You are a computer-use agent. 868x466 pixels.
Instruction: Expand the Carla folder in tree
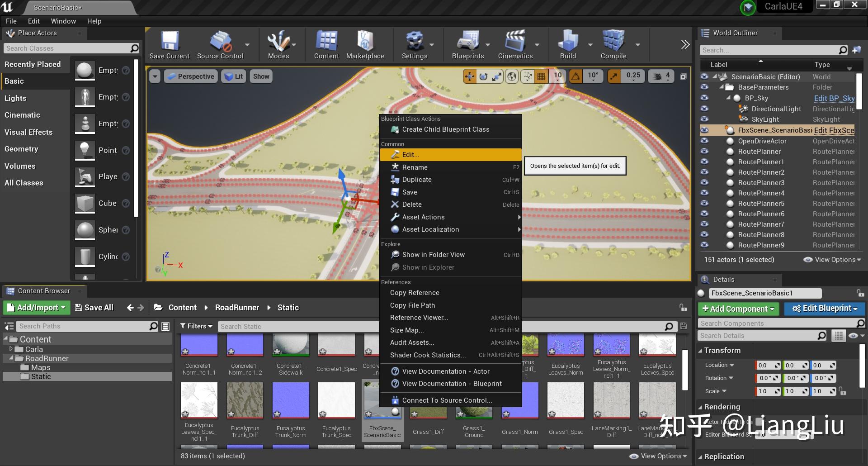(11, 349)
